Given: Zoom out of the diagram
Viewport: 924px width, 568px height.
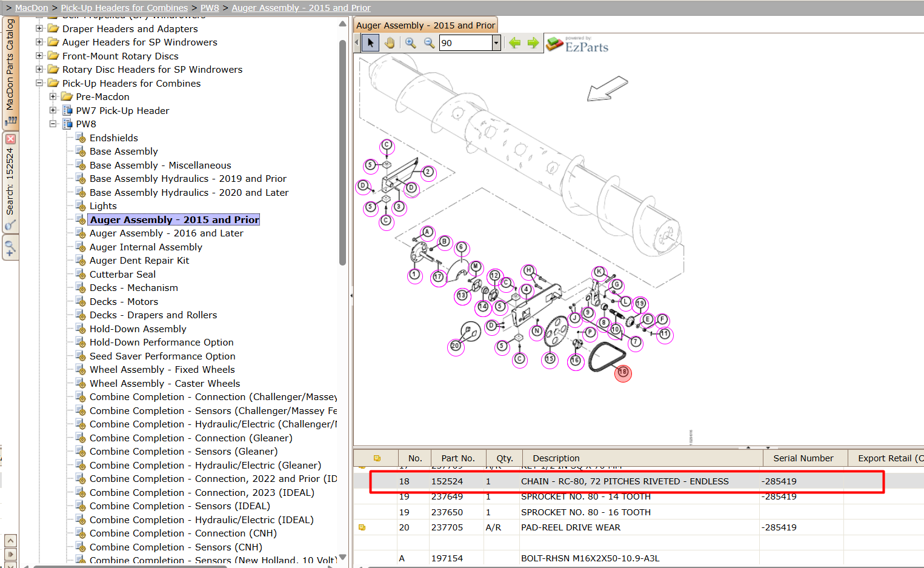Looking at the screenshot, I should tap(429, 42).
